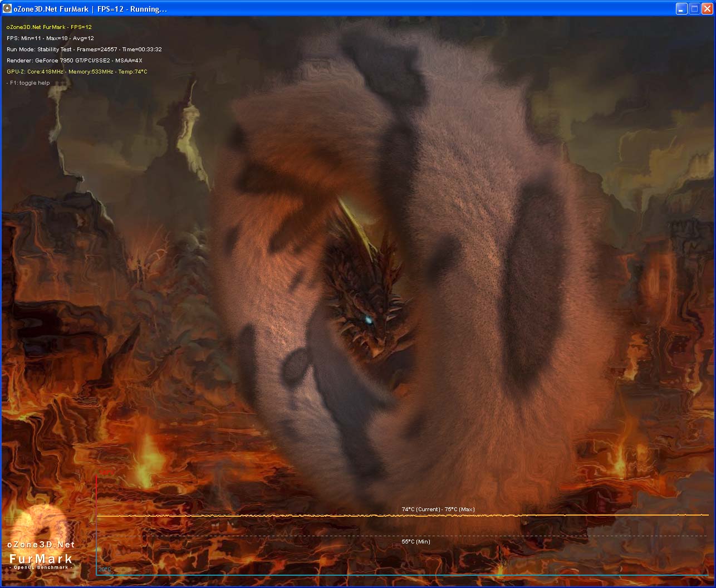
Task: Click the yellow "oZone3D.Net FurMark - FPS=12" overlay line
Action: (x=49, y=27)
